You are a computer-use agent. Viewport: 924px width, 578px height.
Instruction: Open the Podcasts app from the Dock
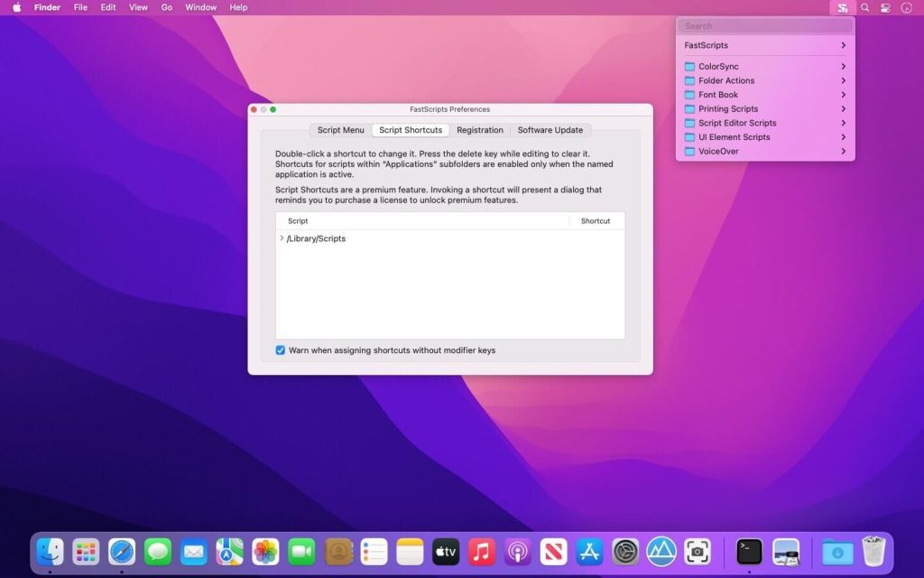point(517,551)
